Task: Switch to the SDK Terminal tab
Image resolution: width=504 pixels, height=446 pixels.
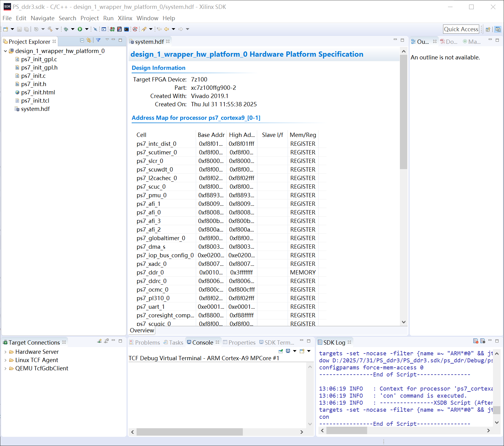Action: pos(276,342)
